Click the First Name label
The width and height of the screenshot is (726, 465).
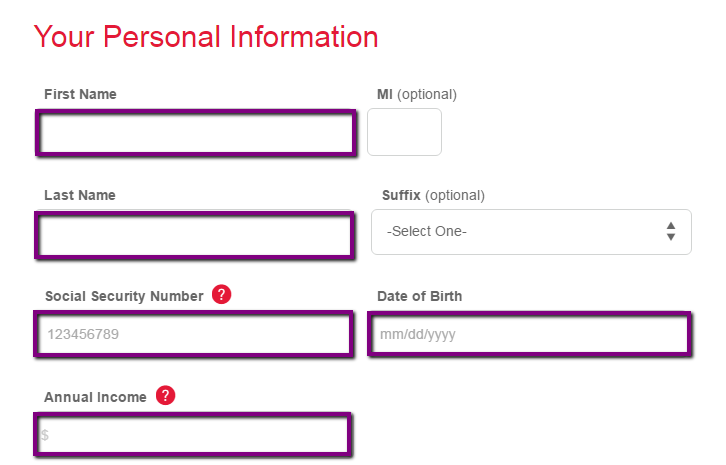click(80, 94)
